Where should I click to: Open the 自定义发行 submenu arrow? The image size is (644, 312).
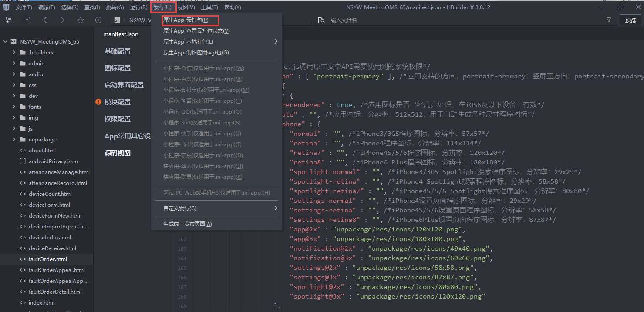tap(276, 208)
